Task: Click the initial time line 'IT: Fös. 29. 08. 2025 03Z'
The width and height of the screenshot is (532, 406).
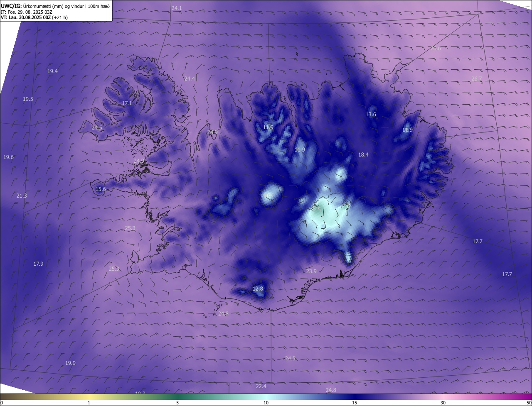Action: click(26, 12)
